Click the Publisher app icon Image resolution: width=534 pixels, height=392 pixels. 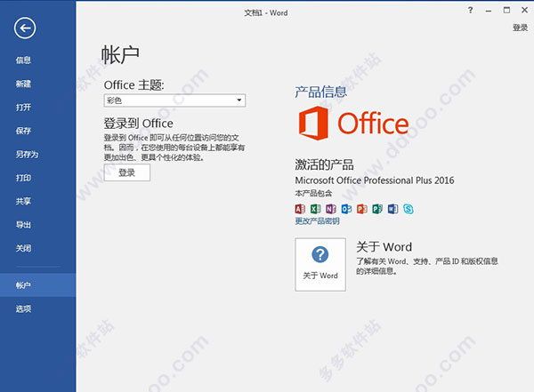tap(377, 209)
